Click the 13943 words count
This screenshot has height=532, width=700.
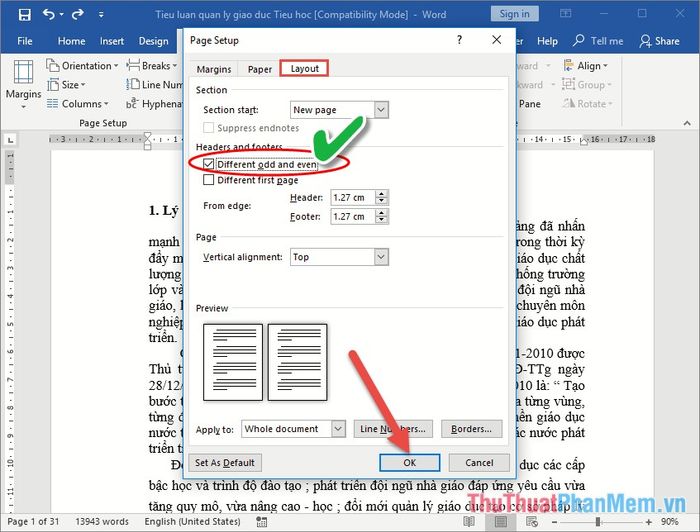(x=102, y=521)
